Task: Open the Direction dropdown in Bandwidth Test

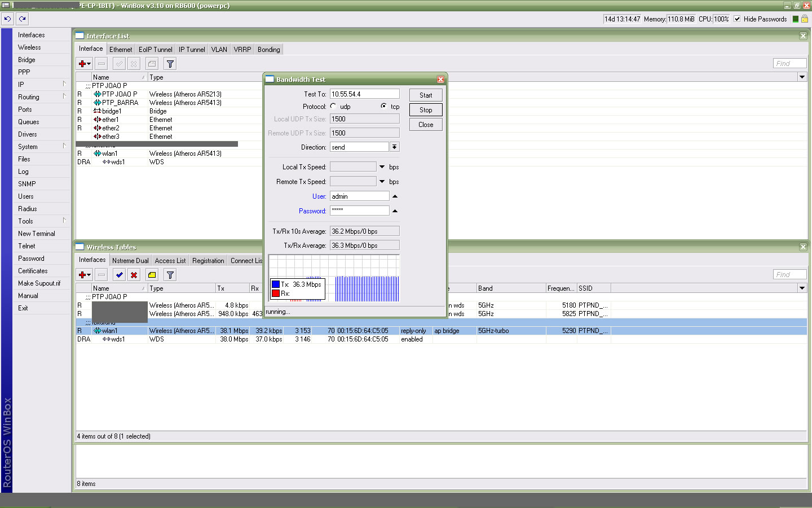Action: point(394,147)
